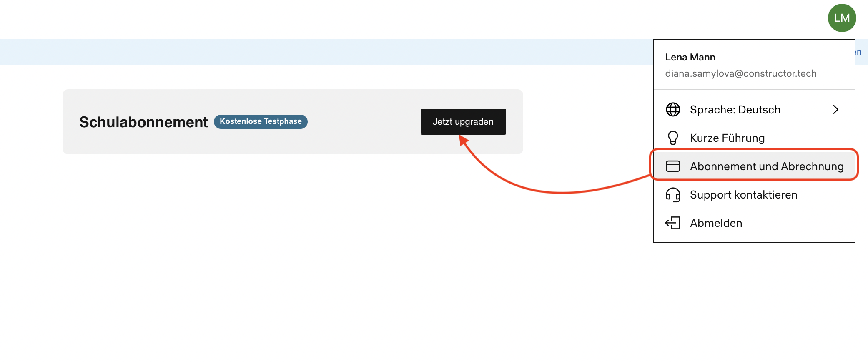The image size is (868, 362).
Task: Click the 'Schulabonnement' heading
Action: (x=143, y=122)
